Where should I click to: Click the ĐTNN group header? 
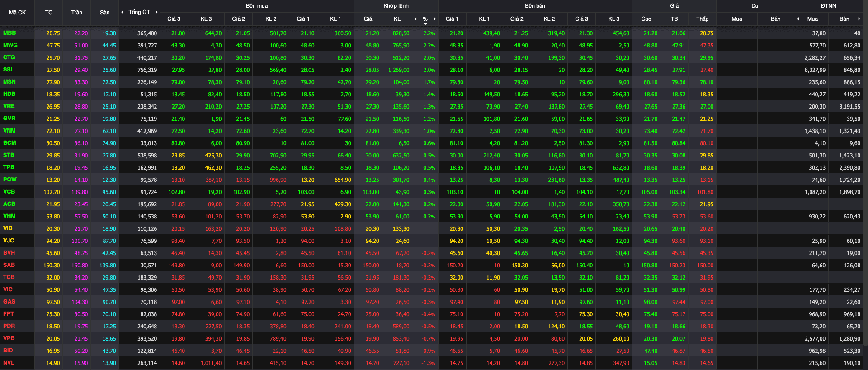point(829,6)
